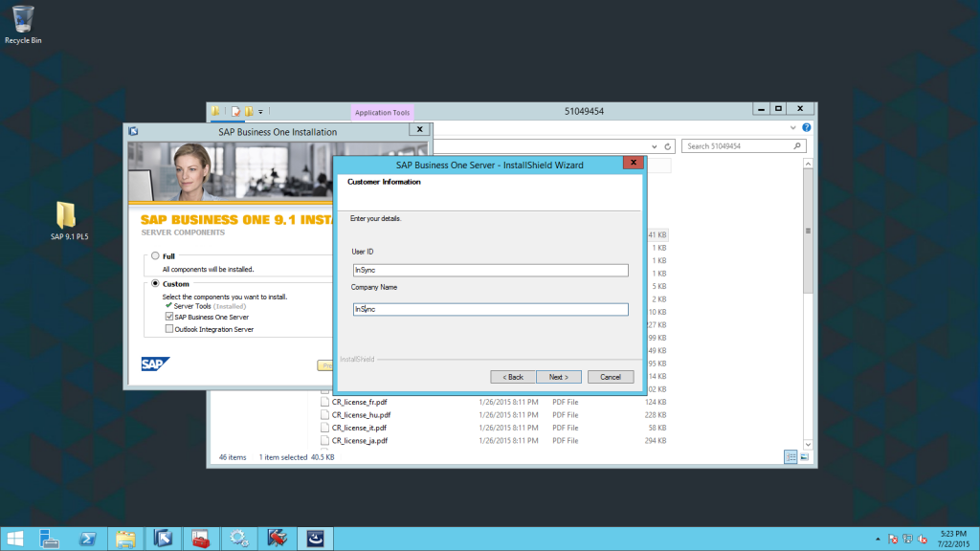
Task: Click the search magnifier icon
Action: [797, 146]
